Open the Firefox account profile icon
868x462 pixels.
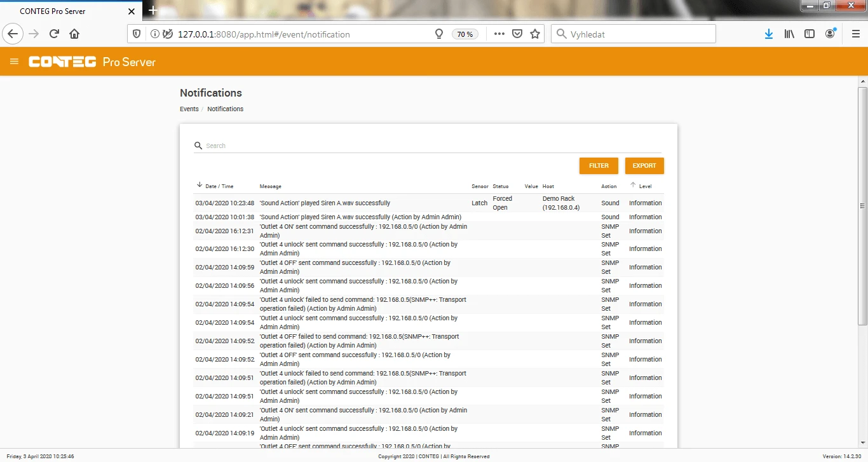coord(830,34)
